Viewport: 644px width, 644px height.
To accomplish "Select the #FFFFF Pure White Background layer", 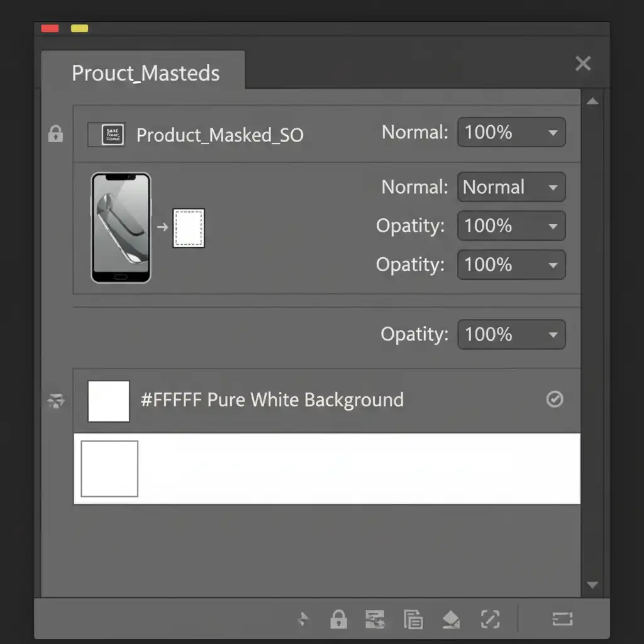I will (x=272, y=400).
